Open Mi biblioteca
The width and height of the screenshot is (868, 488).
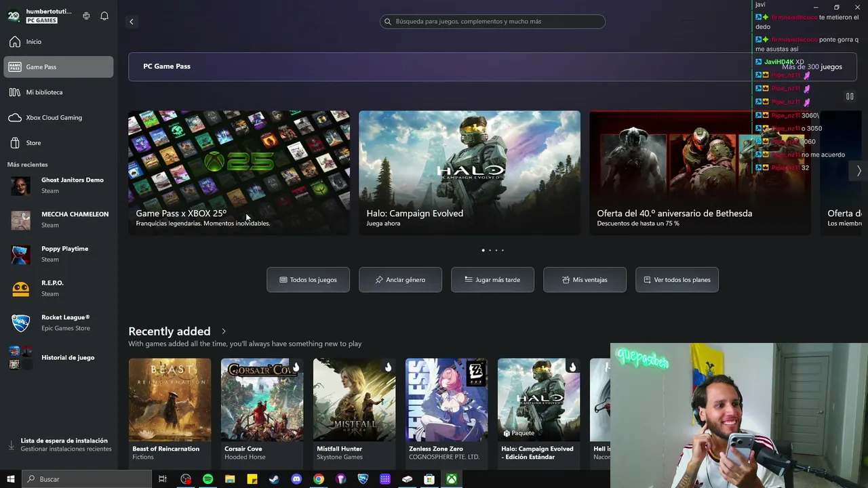pos(59,92)
